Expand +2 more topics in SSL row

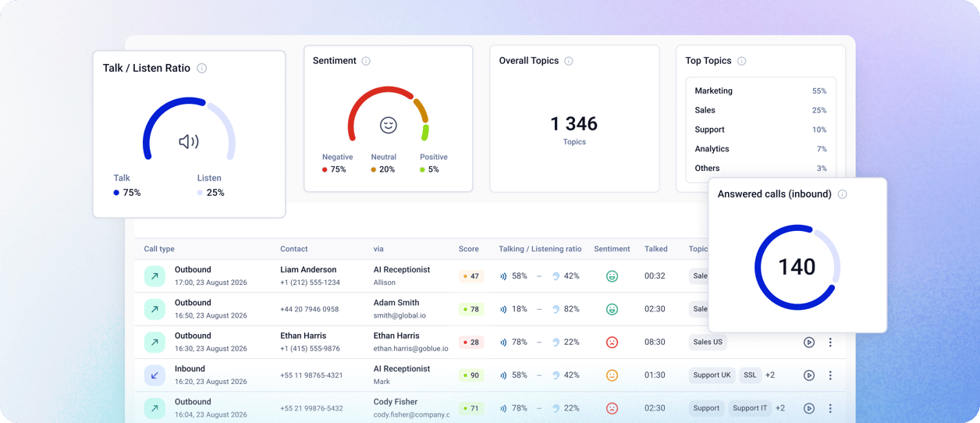(x=770, y=375)
